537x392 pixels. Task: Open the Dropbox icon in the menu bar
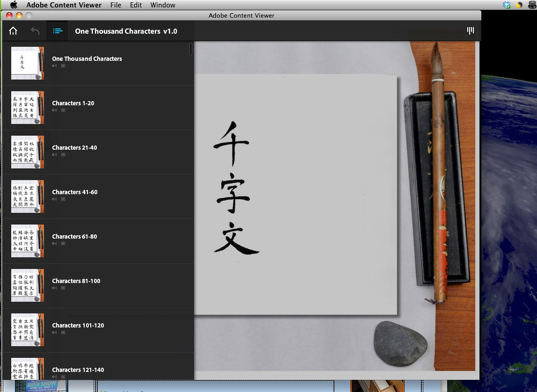[507, 5]
